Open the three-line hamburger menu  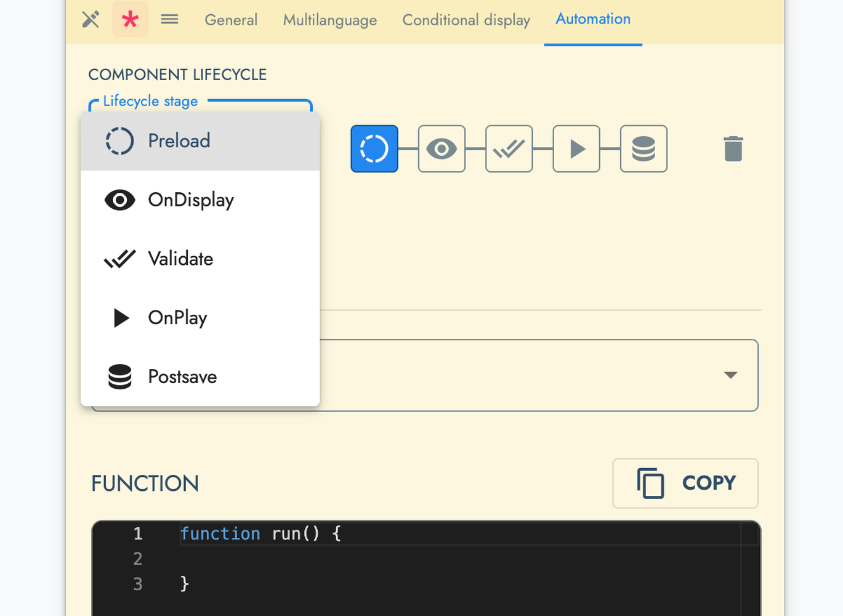[169, 20]
